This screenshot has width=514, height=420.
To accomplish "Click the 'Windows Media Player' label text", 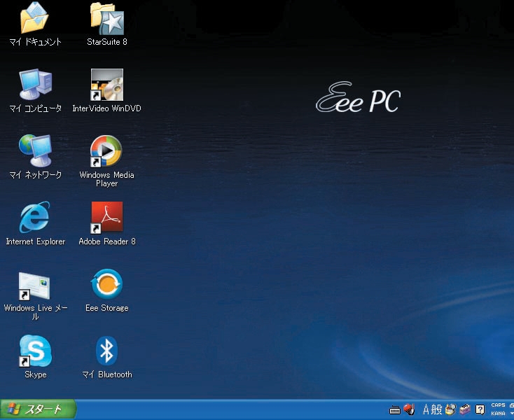I will [107, 179].
